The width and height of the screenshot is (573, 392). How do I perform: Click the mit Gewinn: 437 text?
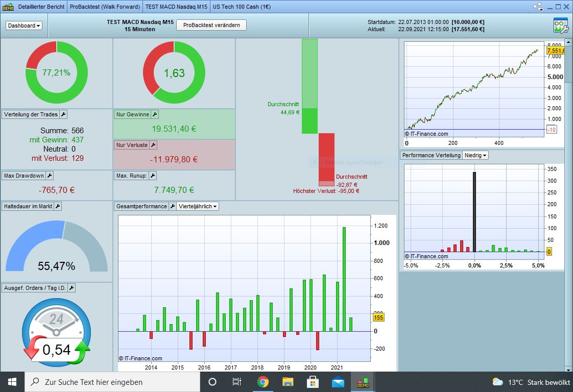pyautogui.click(x=57, y=139)
